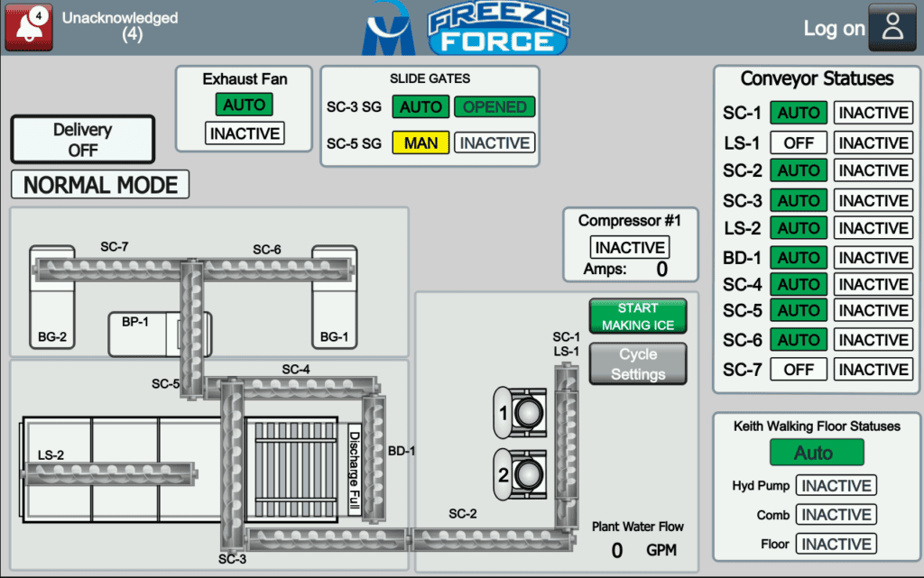The width and height of the screenshot is (924, 578).
Task: Click the Discharge Full indicator
Action: coord(354,470)
